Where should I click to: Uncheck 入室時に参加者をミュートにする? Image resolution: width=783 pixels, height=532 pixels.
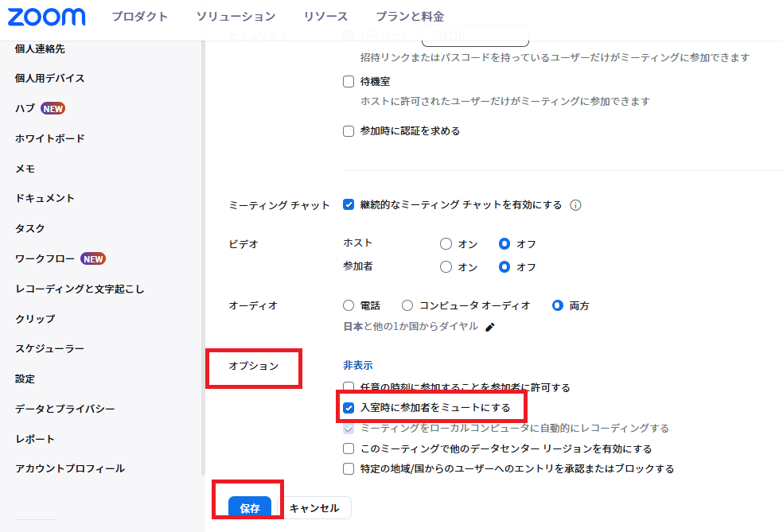pos(349,408)
